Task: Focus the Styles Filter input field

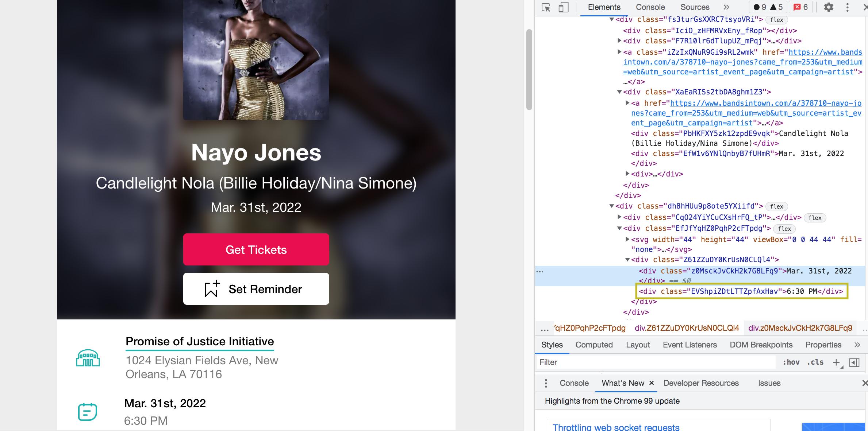Action: (656, 362)
